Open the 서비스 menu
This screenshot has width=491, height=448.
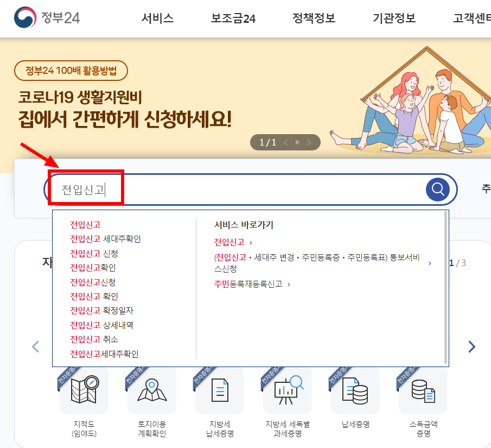[157, 18]
